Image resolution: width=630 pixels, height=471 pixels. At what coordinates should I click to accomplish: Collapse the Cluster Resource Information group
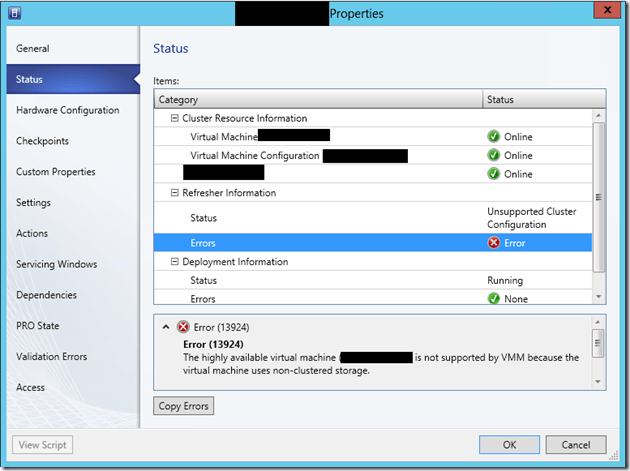pyautogui.click(x=175, y=118)
